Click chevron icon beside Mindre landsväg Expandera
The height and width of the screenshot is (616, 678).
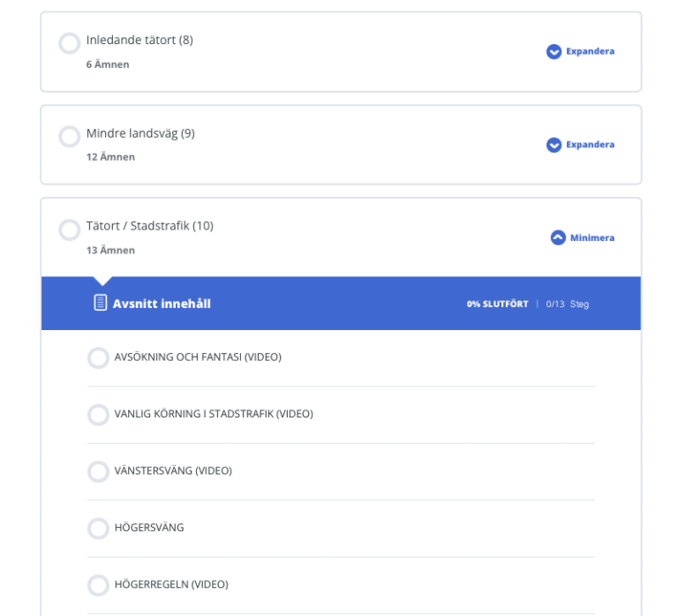554,145
